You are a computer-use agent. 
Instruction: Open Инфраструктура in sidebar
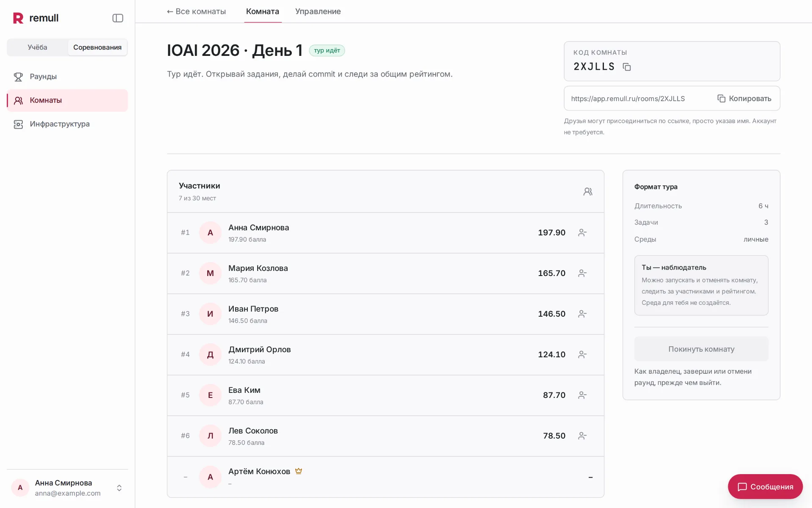pyautogui.click(x=67, y=124)
